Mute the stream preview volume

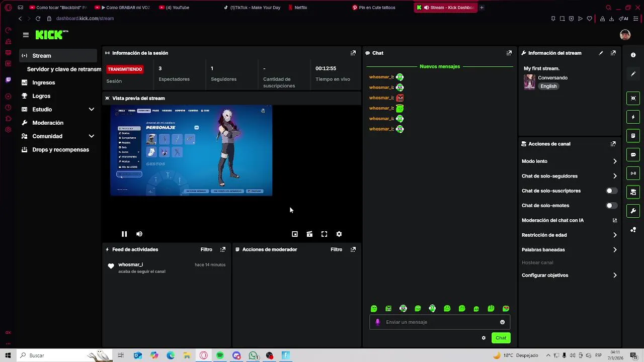pyautogui.click(x=139, y=234)
